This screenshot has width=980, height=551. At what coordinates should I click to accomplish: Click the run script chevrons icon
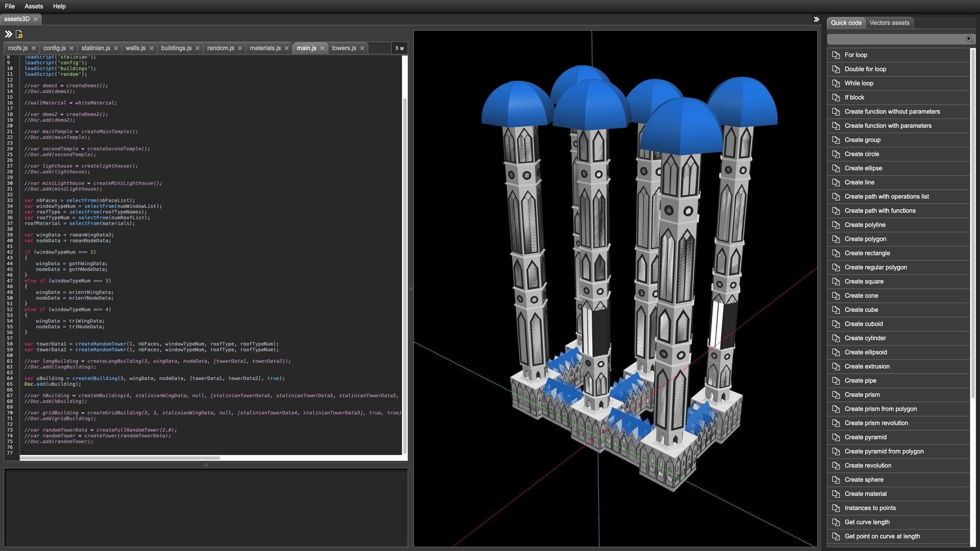(x=8, y=34)
